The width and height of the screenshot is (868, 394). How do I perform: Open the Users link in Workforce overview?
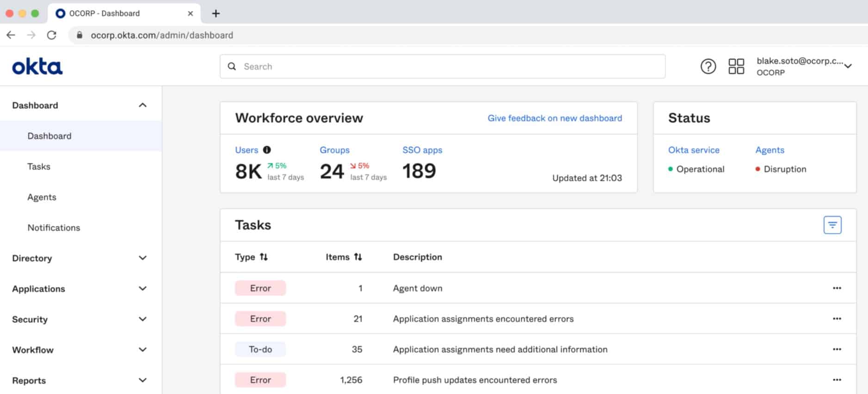click(246, 150)
